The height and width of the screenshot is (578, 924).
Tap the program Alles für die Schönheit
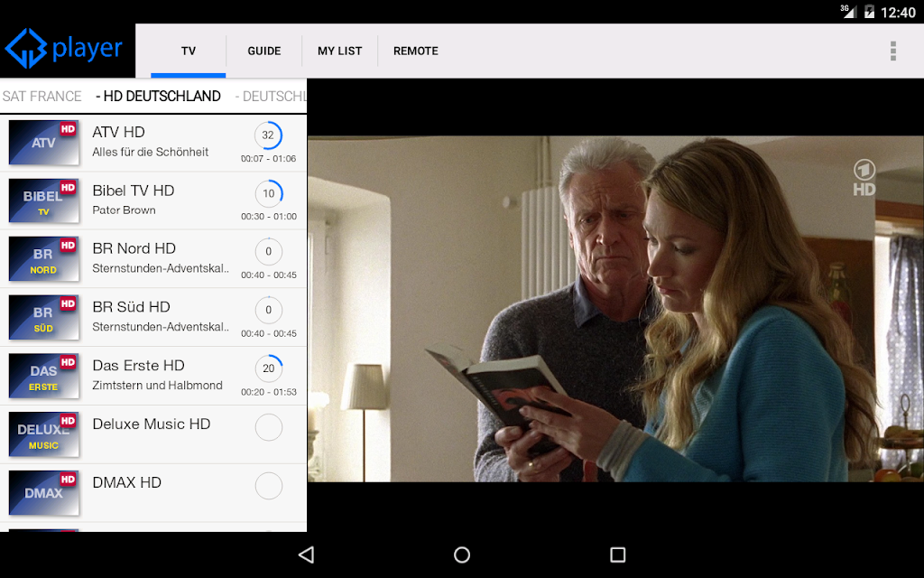151,152
